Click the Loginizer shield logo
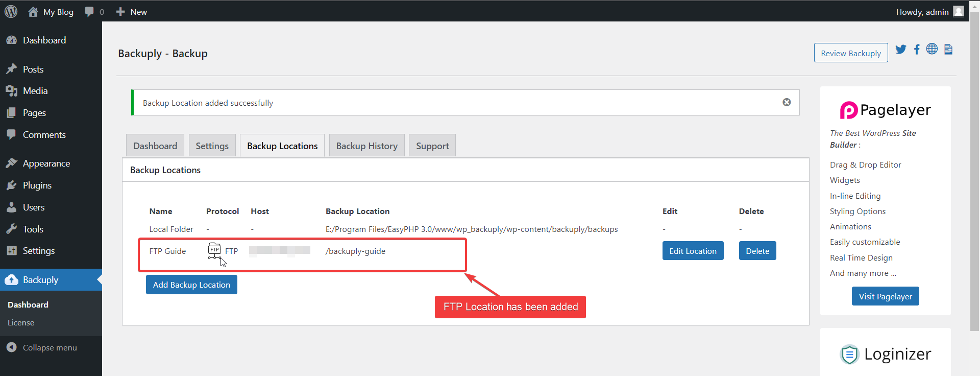 tap(849, 354)
